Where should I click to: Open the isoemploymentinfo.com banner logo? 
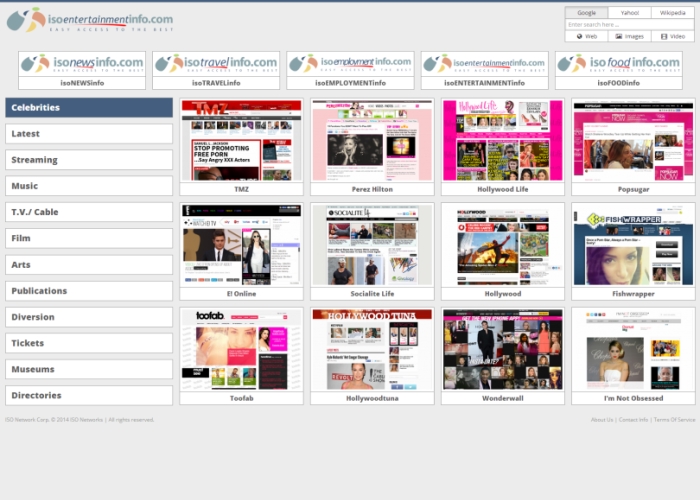point(350,64)
